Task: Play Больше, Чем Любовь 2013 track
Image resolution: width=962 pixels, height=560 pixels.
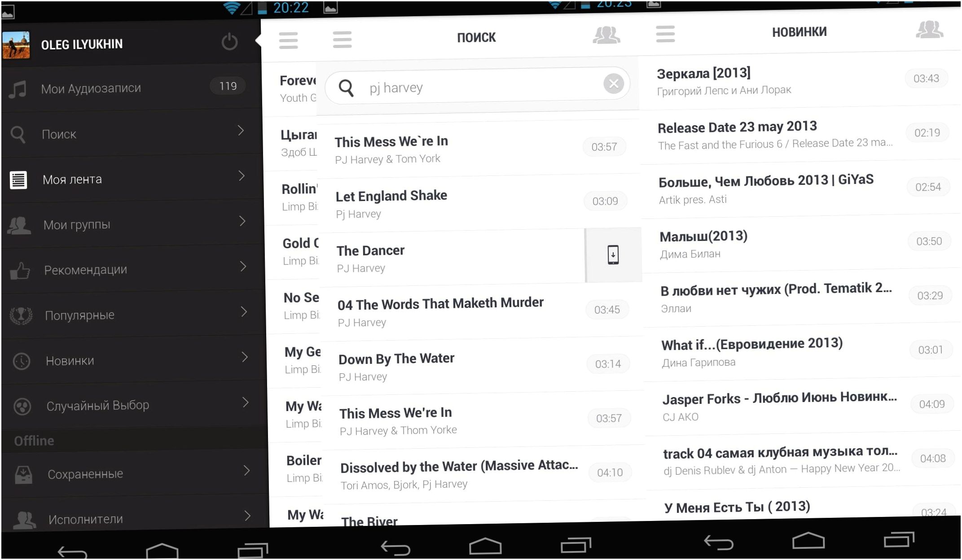Action: coord(802,189)
